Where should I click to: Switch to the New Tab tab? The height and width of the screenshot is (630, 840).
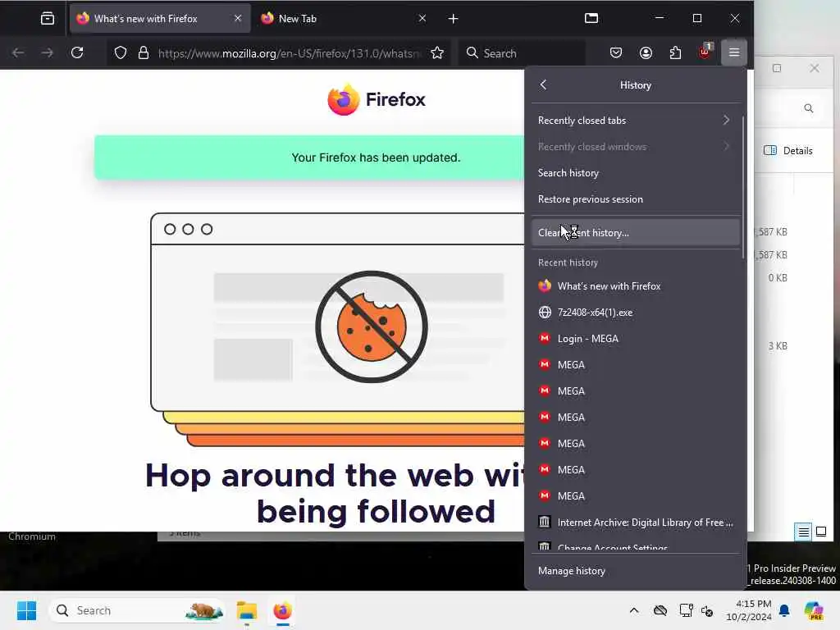point(344,19)
